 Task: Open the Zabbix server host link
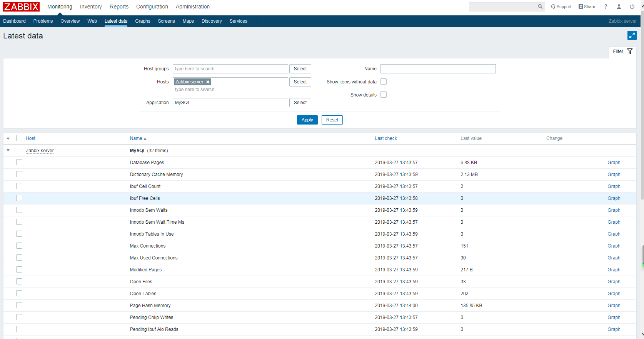pos(40,151)
